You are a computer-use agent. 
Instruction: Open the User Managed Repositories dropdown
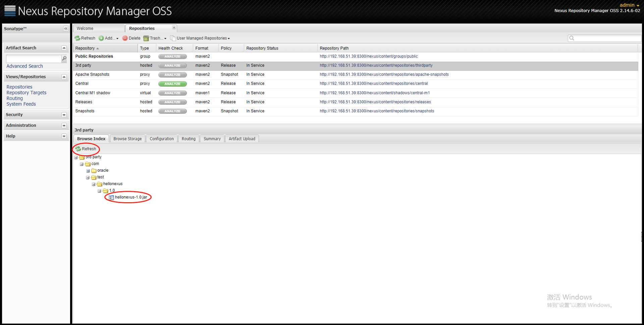(200, 38)
